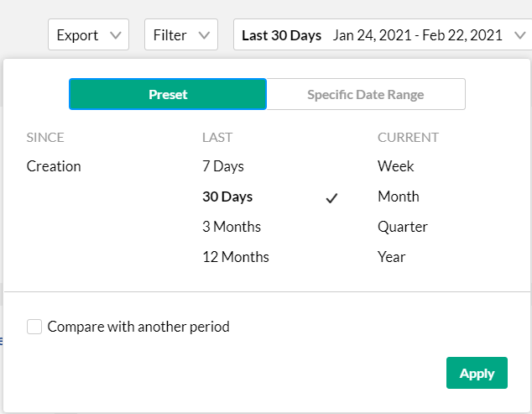
Task: Select Current Quarter preset
Action: pos(403,227)
